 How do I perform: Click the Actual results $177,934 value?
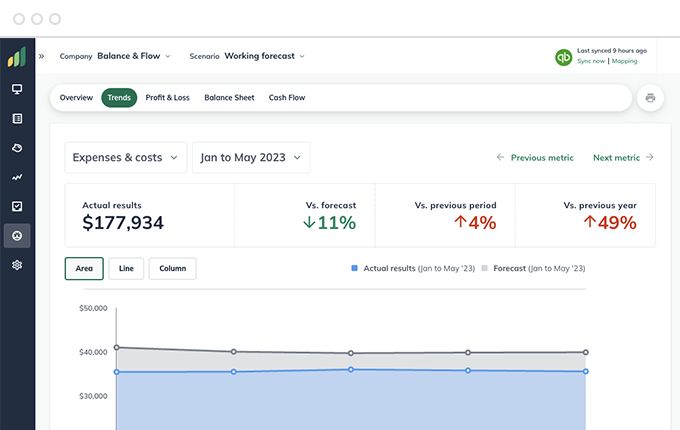123,223
